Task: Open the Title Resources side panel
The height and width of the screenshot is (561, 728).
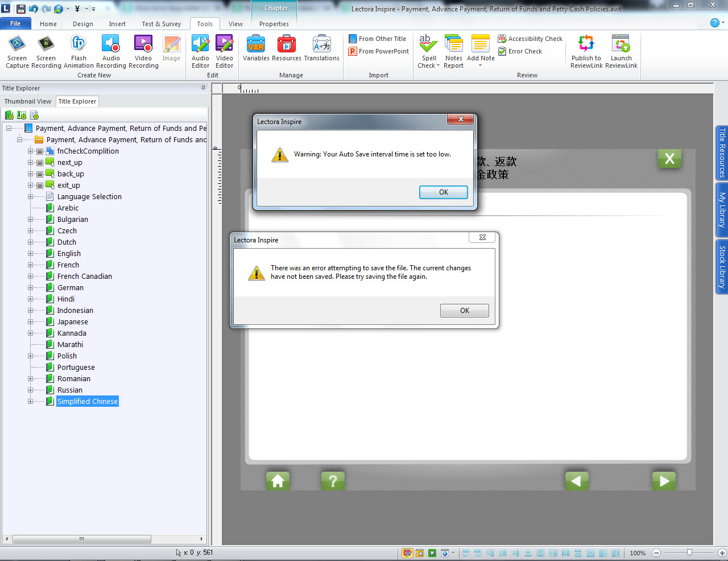Action: point(722,153)
